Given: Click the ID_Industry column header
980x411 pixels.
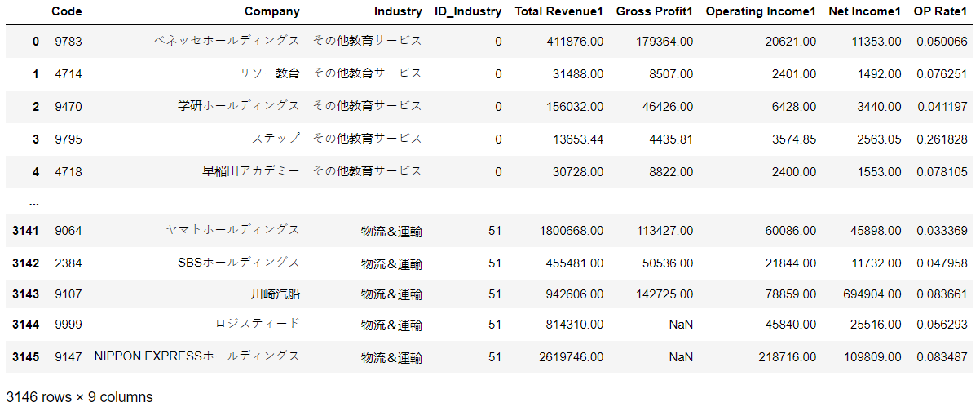Looking at the screenshot, I should (x=469, y=11).
